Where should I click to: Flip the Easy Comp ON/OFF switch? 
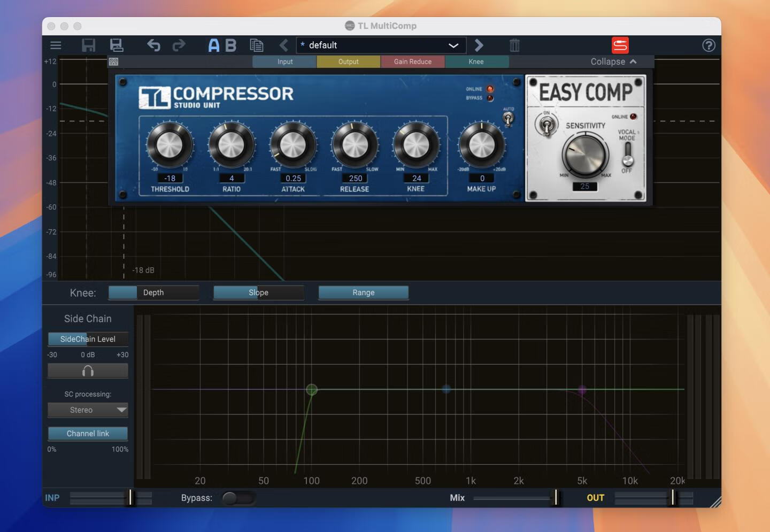tap(546, 125)
